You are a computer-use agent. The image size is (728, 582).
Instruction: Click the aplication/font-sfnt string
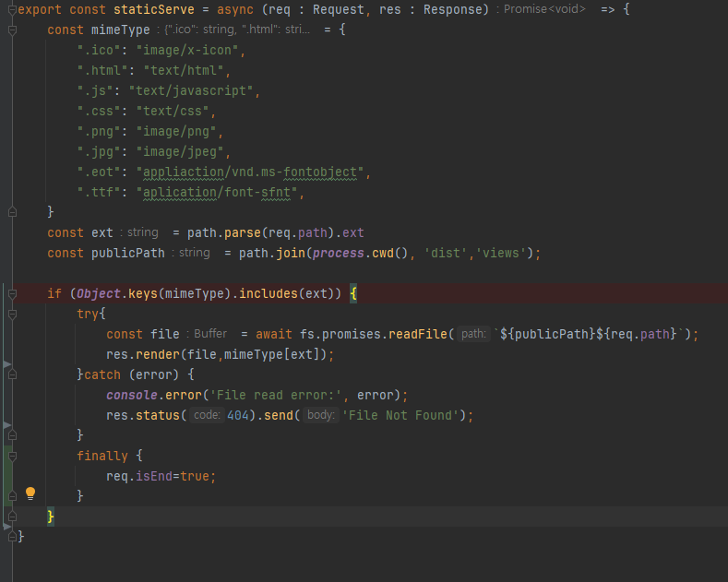pos(216,193)
